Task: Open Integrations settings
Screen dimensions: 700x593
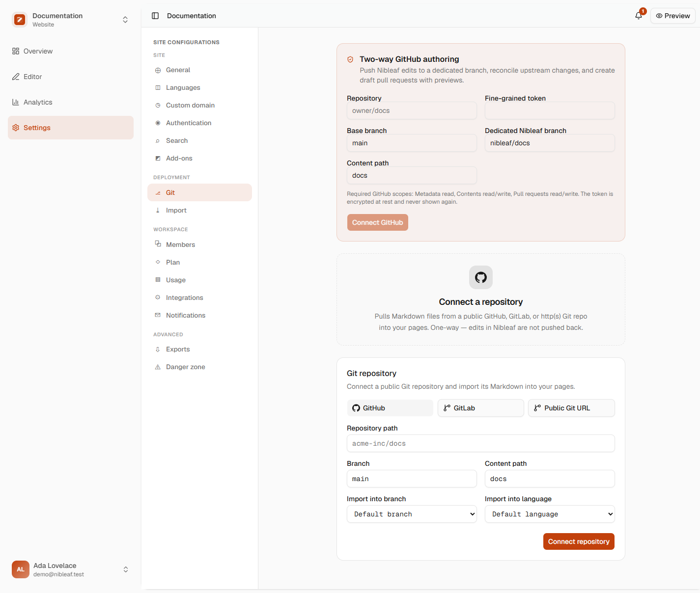Action: 199,297
